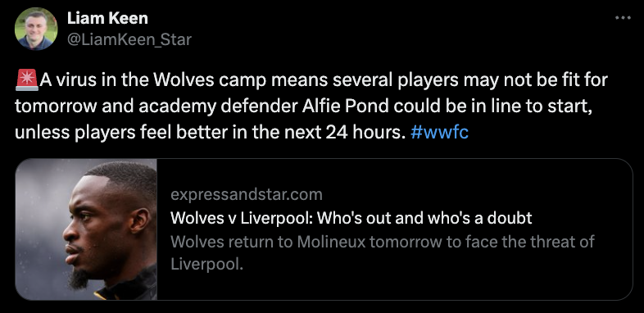
Task: Click the red siren emoji in the tweet
Action: click(x=27, y=80)
